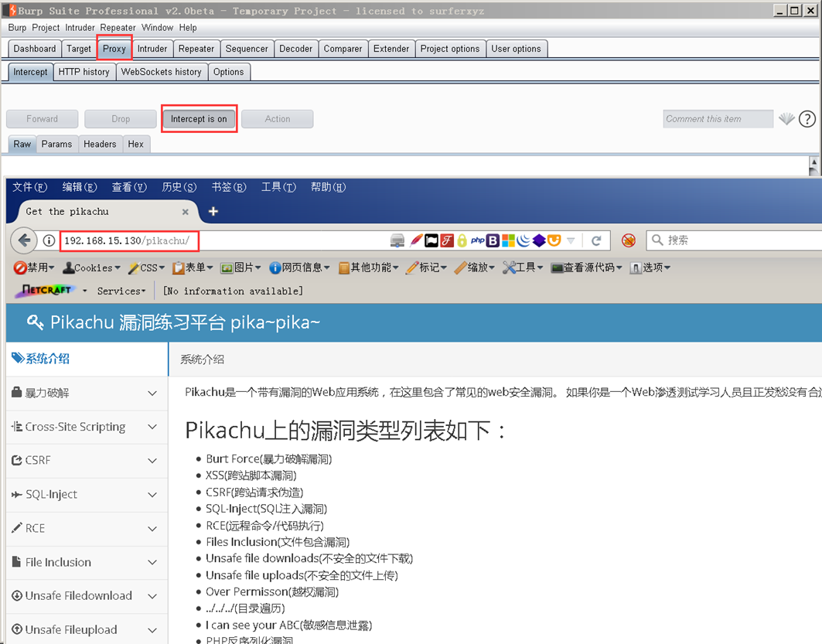Expand the CSRF sidebar section
822x644 pixels.
click(x=87, y=460)
